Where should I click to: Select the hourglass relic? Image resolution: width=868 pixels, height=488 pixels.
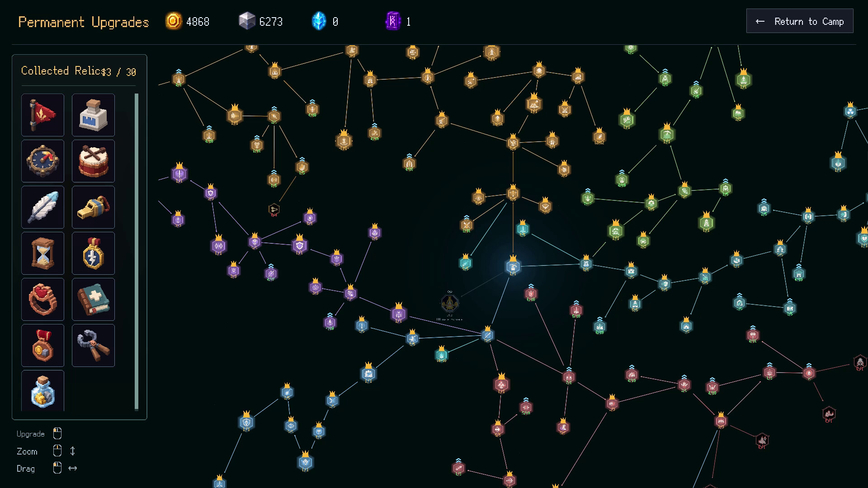[42, 253]
